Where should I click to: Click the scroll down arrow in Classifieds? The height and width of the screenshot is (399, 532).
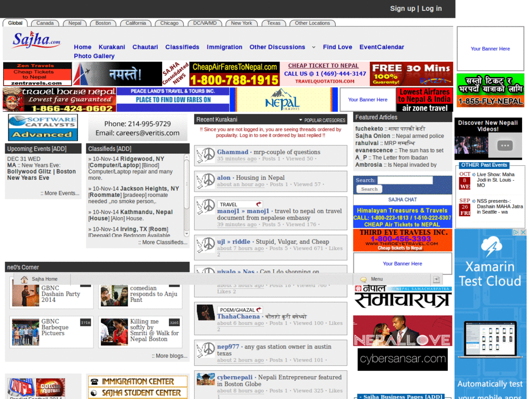point(187,234)
